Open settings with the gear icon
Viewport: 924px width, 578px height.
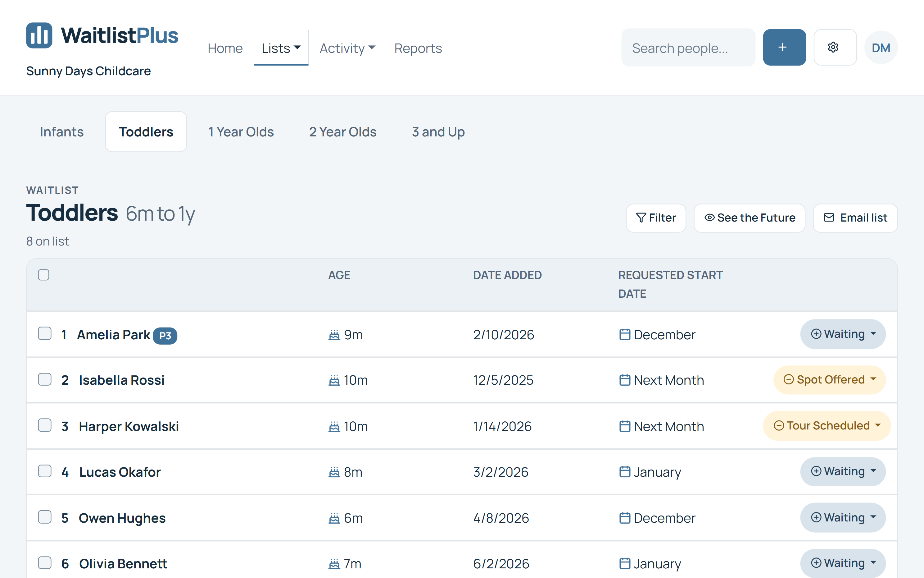835,48
